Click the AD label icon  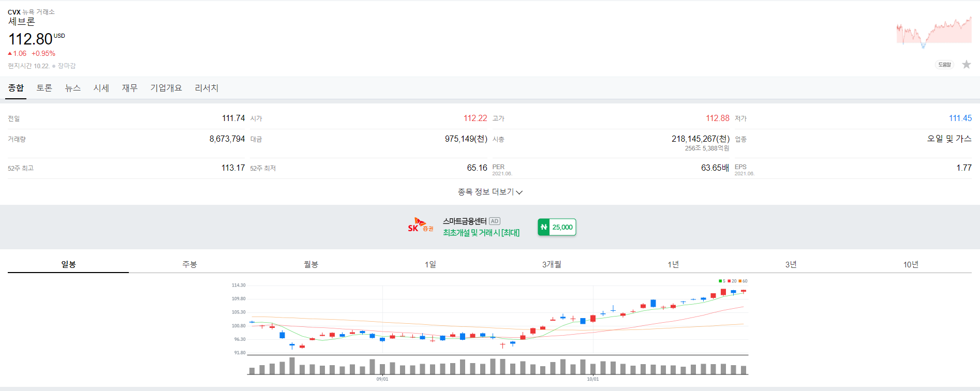(x=495, y=221)
